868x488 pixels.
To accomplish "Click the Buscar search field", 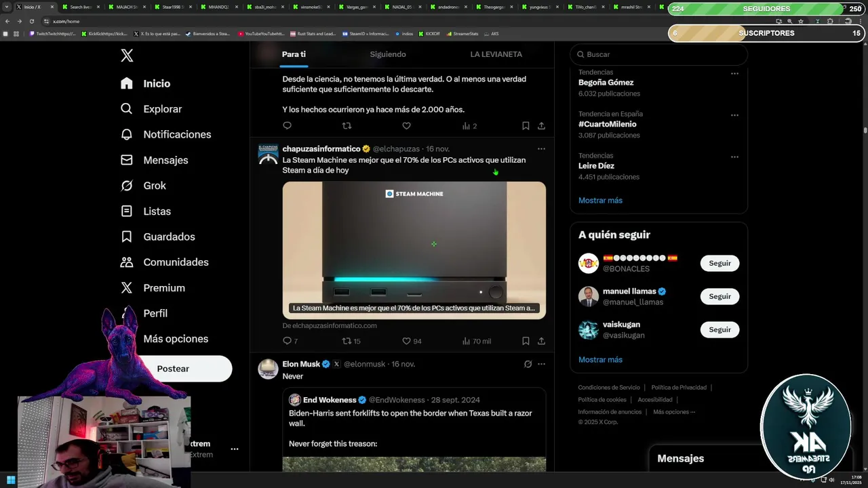I will click(x=658, y=54).
